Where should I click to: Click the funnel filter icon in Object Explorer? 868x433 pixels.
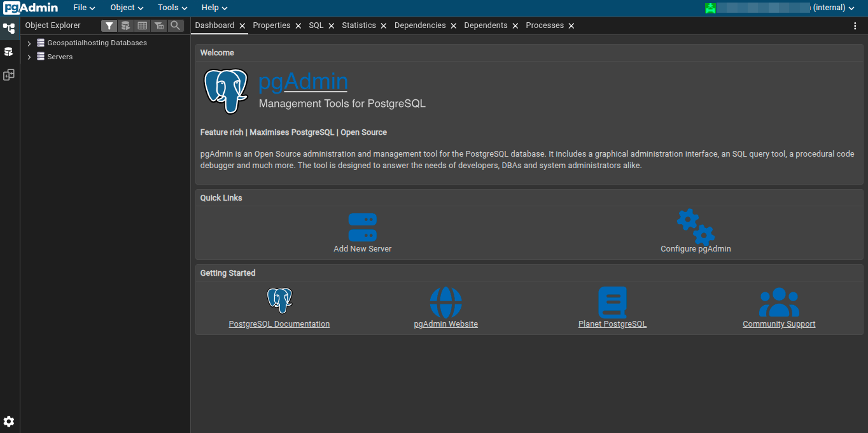(x=109, y=25)
